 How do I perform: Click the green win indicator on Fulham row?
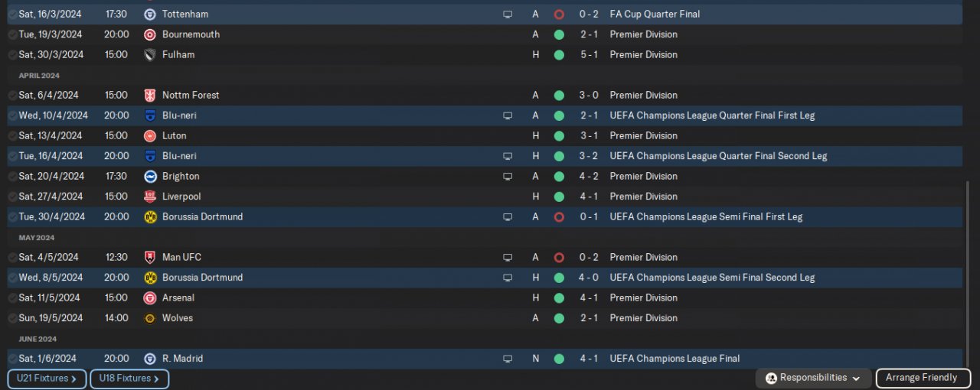click(559, 55)
